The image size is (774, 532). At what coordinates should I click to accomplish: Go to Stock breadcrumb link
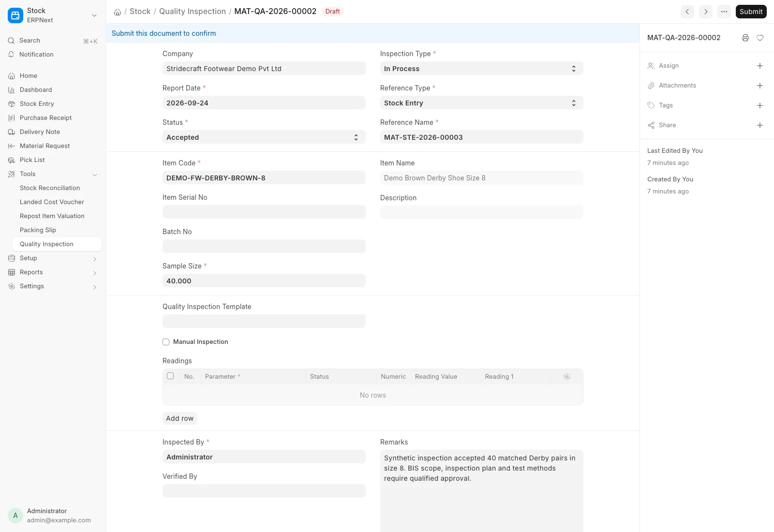[140, 11]
